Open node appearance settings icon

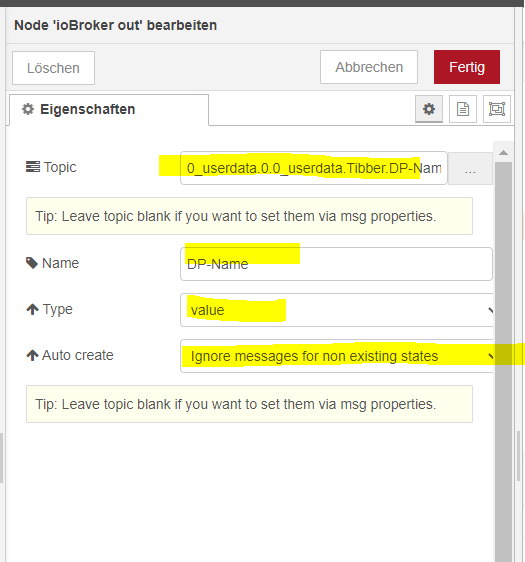tap(497, 109)
